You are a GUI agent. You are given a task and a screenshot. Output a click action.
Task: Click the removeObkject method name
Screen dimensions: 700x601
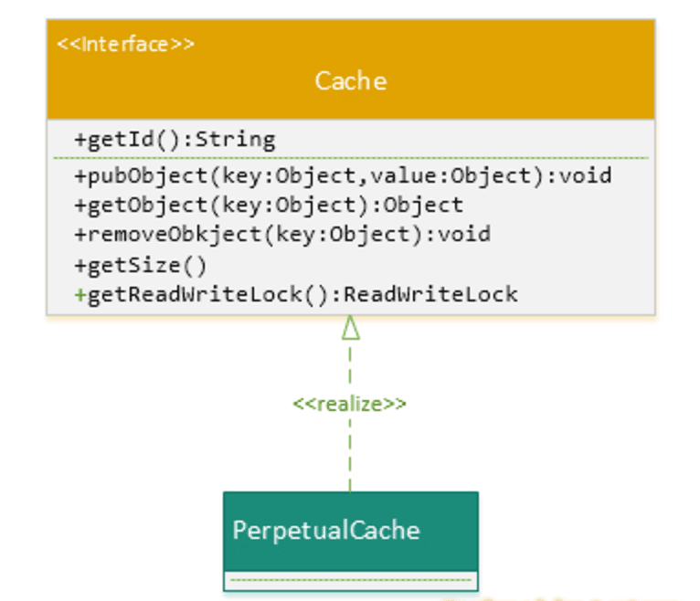154,234
